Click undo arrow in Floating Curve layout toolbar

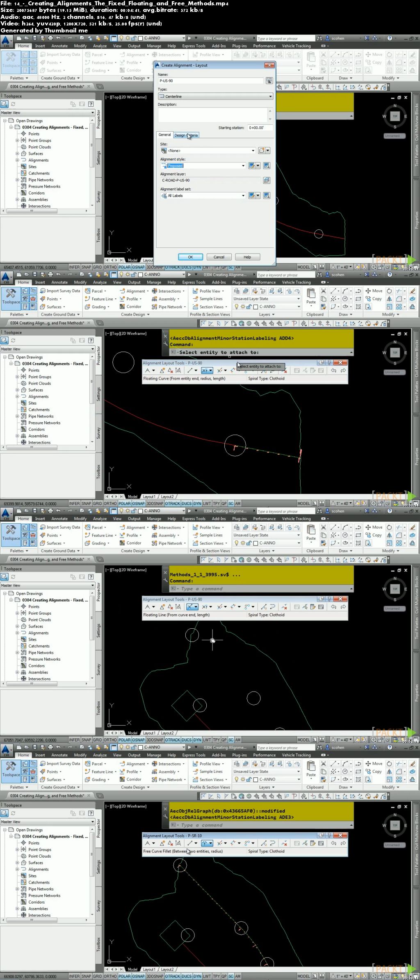(334, 371)
